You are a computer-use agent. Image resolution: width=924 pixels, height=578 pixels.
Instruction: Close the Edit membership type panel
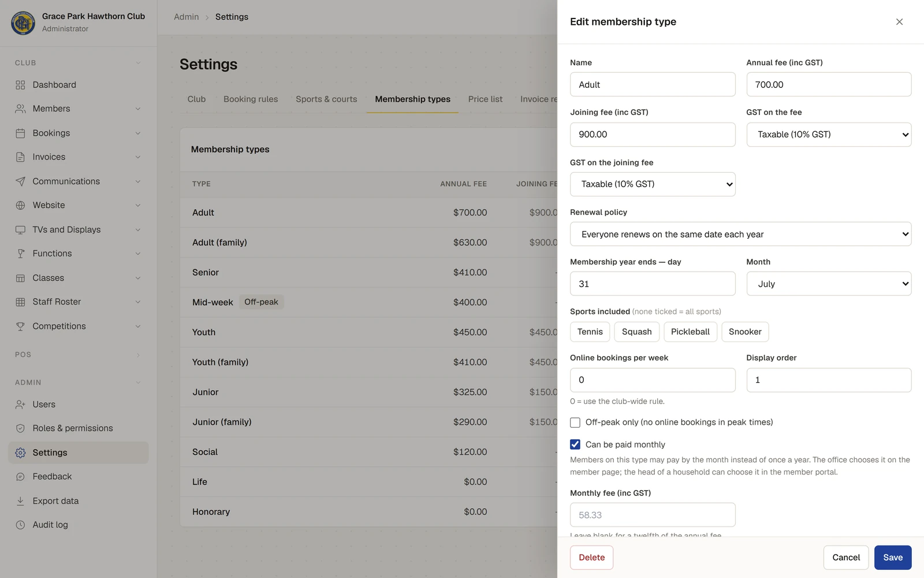pos(899,22)
